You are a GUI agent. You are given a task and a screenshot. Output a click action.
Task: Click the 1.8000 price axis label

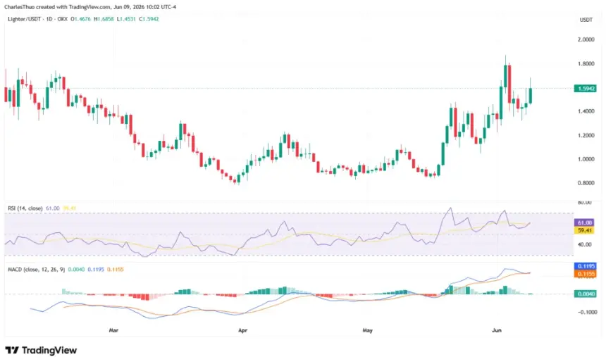[586, 63]
